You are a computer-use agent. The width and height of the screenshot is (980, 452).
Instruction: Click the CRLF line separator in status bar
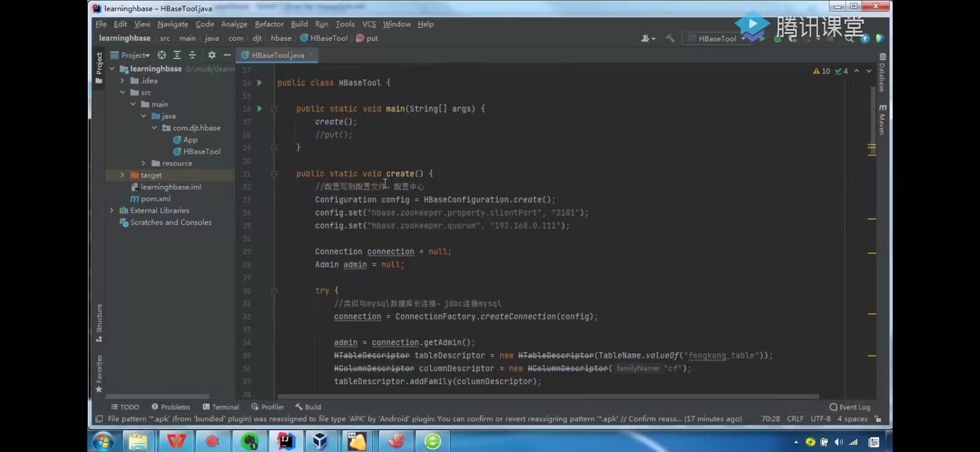point(795,419)
